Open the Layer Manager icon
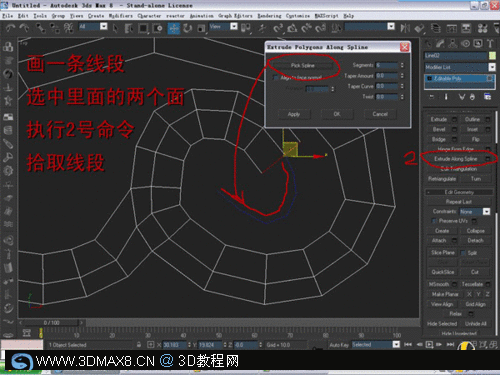 436,28
